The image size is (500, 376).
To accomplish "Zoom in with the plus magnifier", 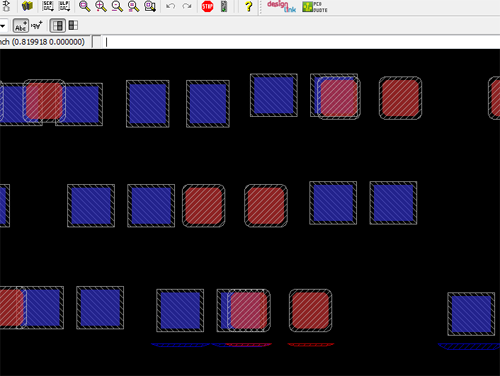I will tap(101, 6).
